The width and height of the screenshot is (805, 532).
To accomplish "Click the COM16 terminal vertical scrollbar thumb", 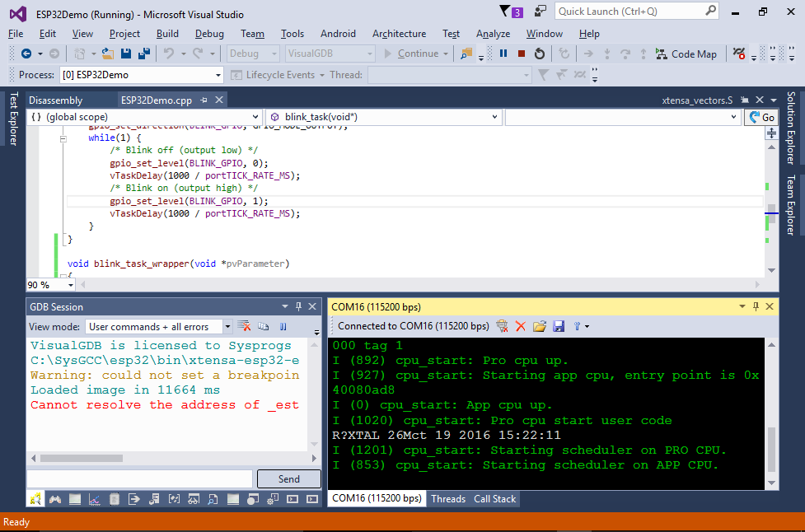I will (x=771, y=449).
